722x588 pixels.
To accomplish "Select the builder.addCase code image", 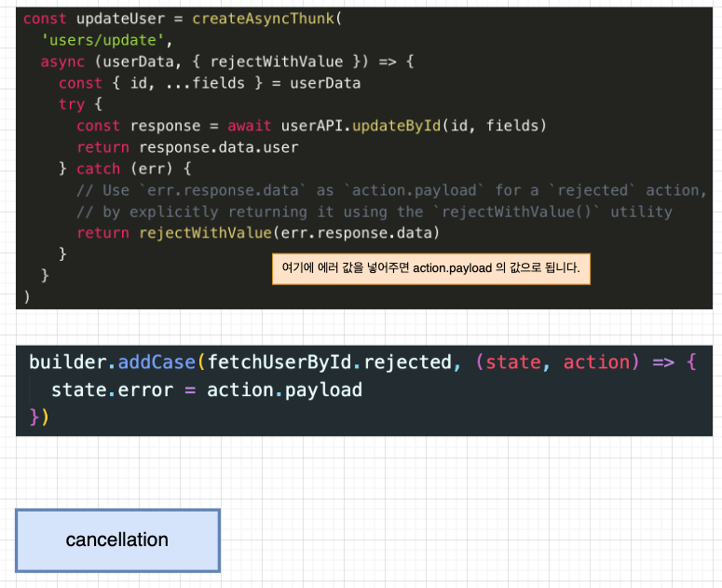I will coord(363,390).
